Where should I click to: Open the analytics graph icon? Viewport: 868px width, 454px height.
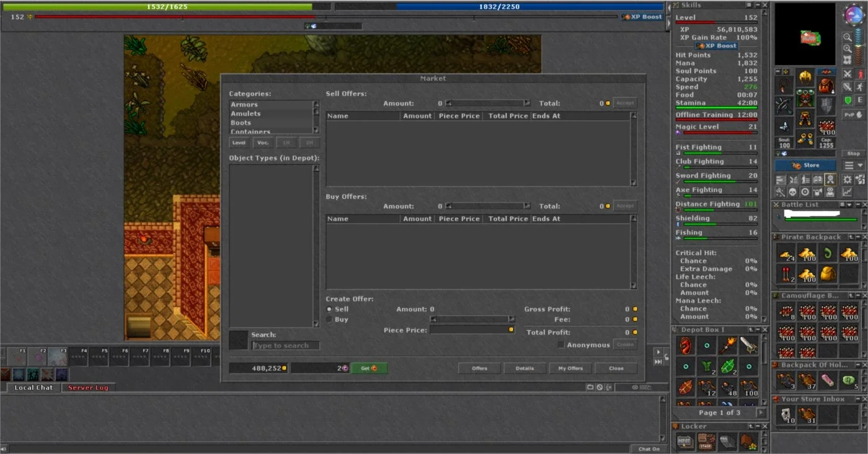[847, 192]
